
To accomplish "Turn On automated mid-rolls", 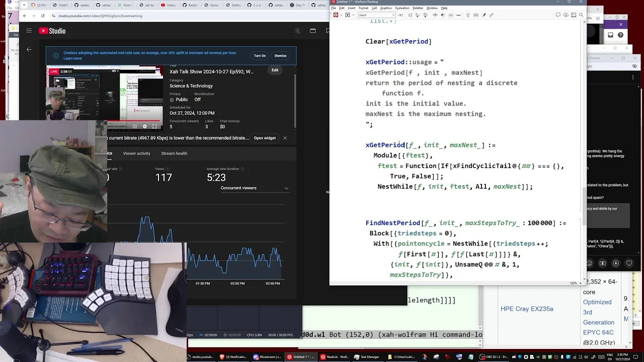I will tap(260, 56).
